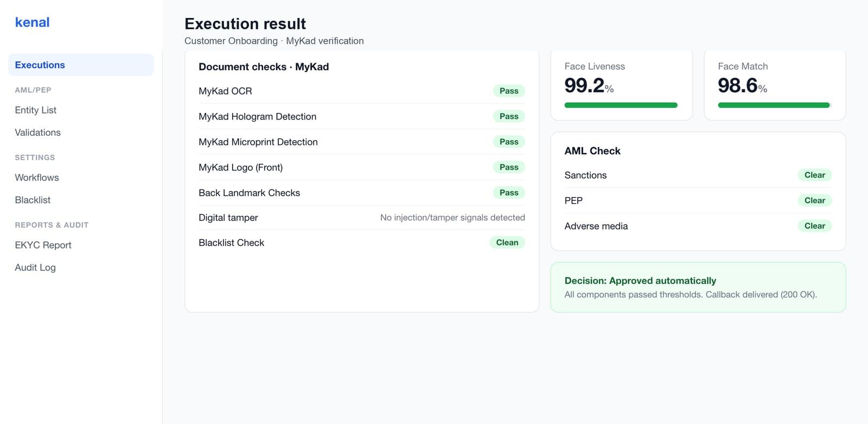Screen dimensions: 868x424
Task: Click the 'AML Check' card heading
Action: click(592, 151)
